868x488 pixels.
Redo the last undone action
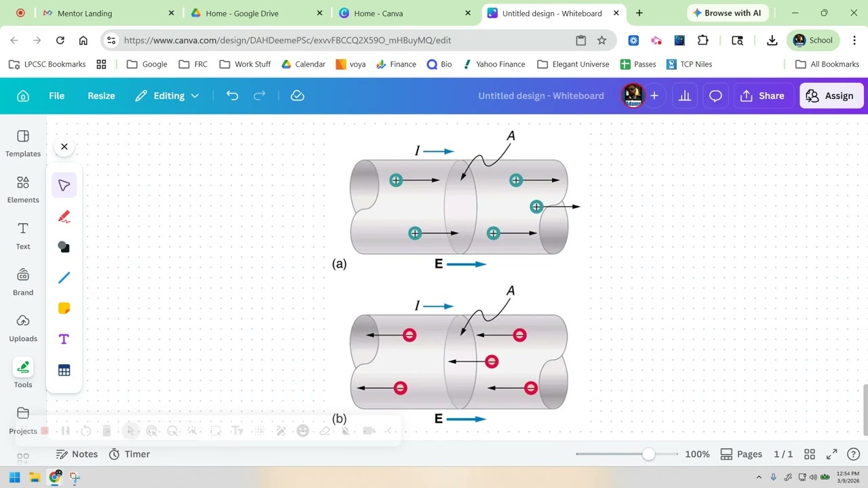tap(259, 96)
